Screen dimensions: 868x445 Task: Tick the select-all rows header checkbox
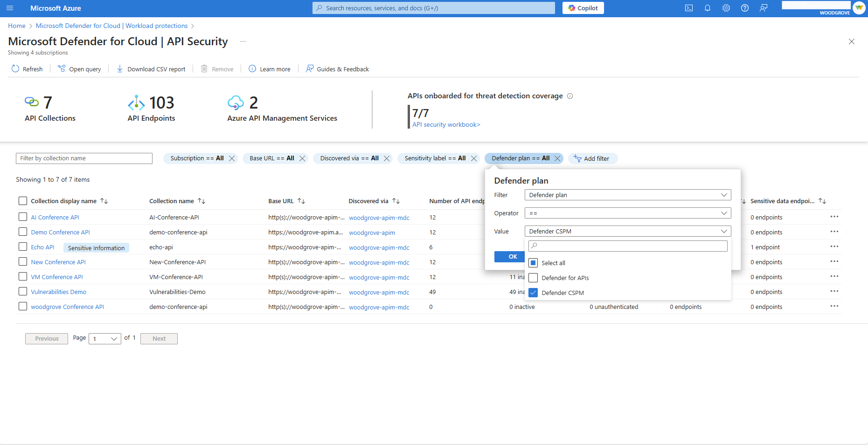[23, 201]
